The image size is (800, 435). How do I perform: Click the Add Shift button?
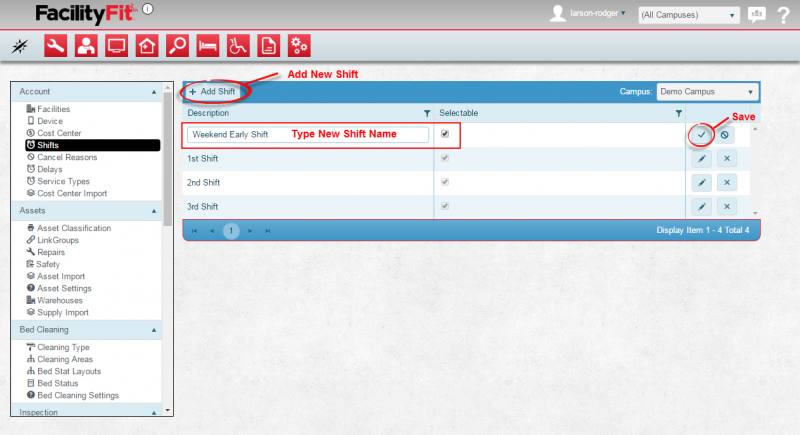click(213, 91)
